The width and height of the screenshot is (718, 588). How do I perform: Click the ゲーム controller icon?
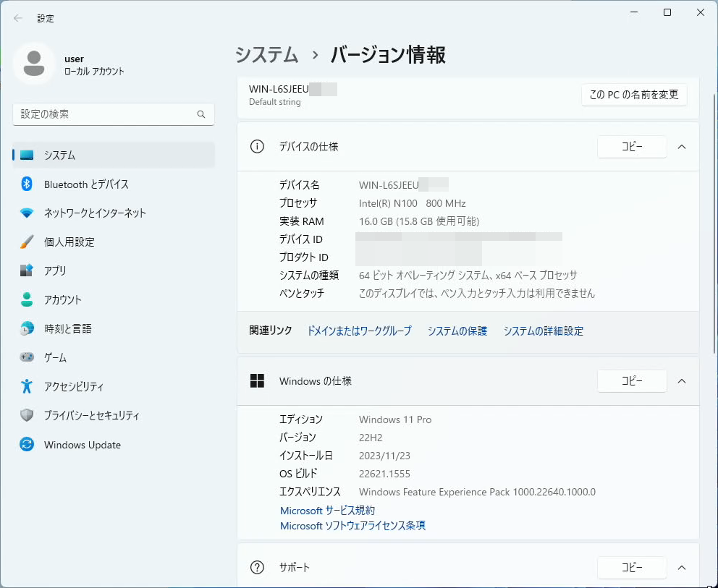point(27,357)
